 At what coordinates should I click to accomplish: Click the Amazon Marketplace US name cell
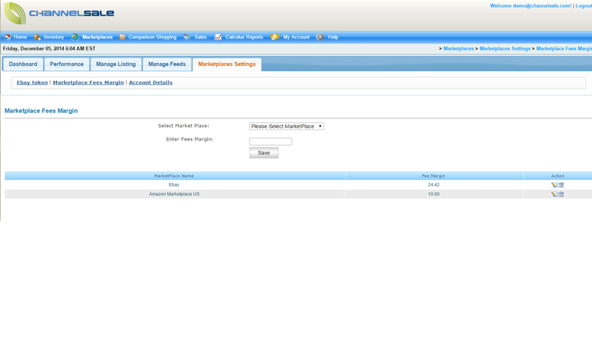pyautogui.click(x=174, y=194)
